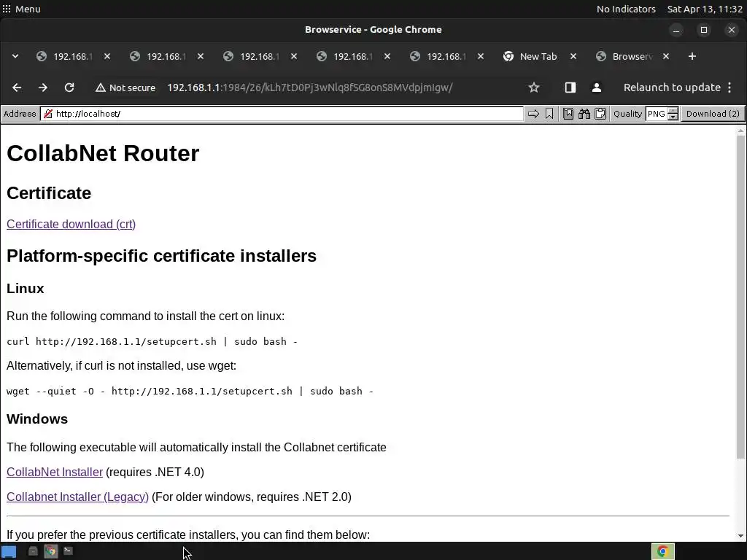Bookmark page with Browservice bookmark icon
The width and height of the screenshot is (747, 560).
coord(549,114)
